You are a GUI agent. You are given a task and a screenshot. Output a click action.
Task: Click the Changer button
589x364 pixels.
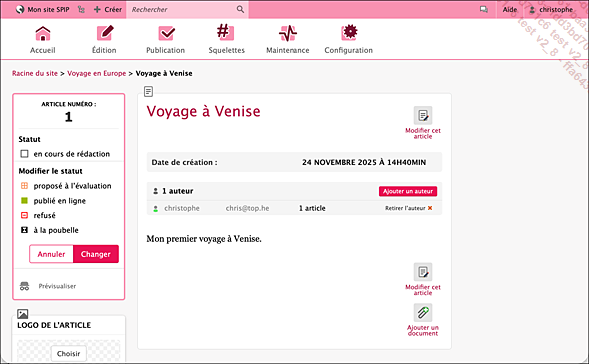[96, 254]
